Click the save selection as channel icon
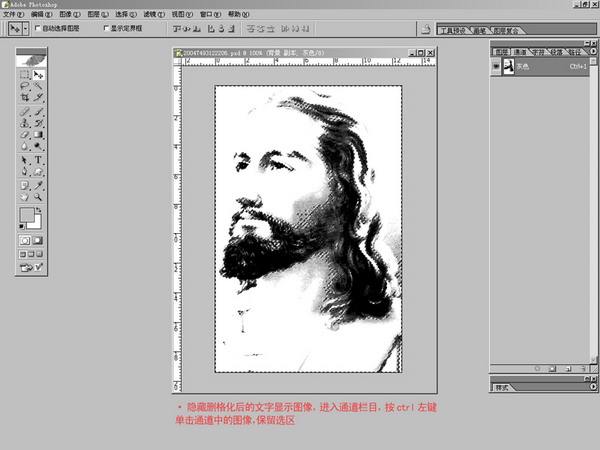The image size is (600, 450). pyautogui.click(x=552, y=369)
